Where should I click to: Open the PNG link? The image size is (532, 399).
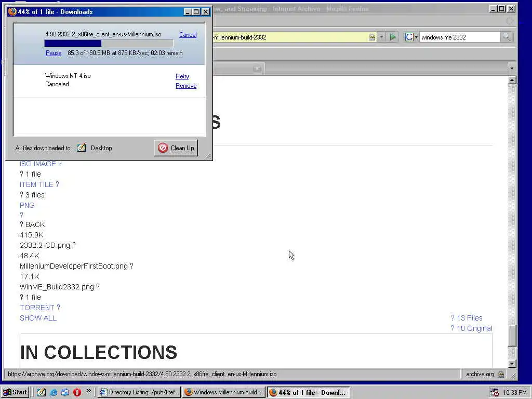(27, 205)
